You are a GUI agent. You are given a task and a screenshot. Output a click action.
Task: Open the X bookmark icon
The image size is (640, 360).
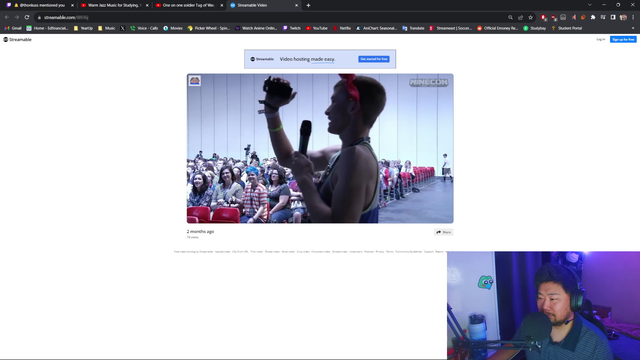pyautogui.click(x=122, y=28)
